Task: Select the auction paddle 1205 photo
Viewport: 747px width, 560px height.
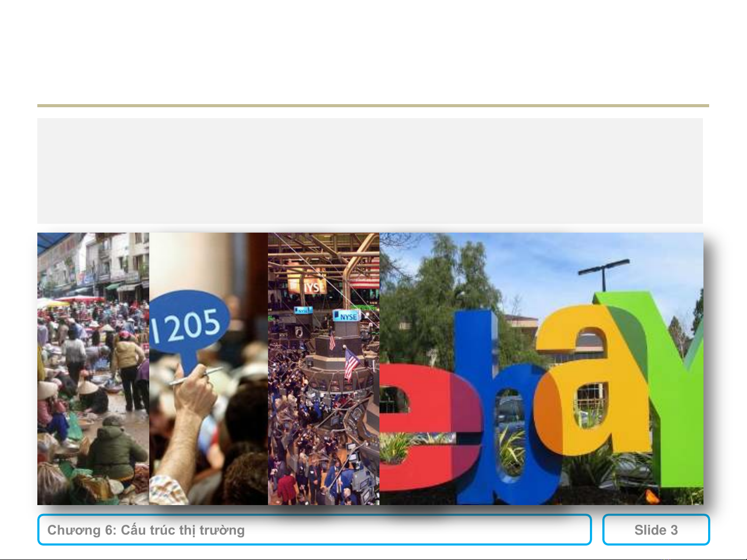Action: [208, 369]
